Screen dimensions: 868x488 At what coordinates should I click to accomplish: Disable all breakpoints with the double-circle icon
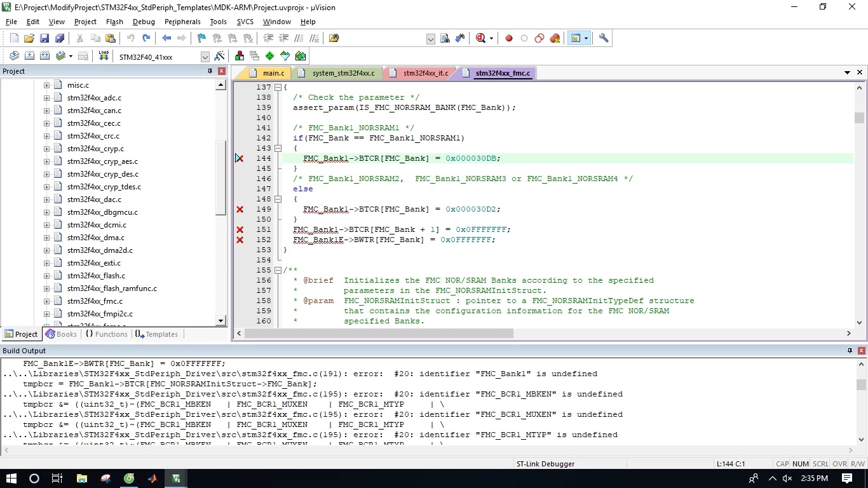click(x=539, y=38)
